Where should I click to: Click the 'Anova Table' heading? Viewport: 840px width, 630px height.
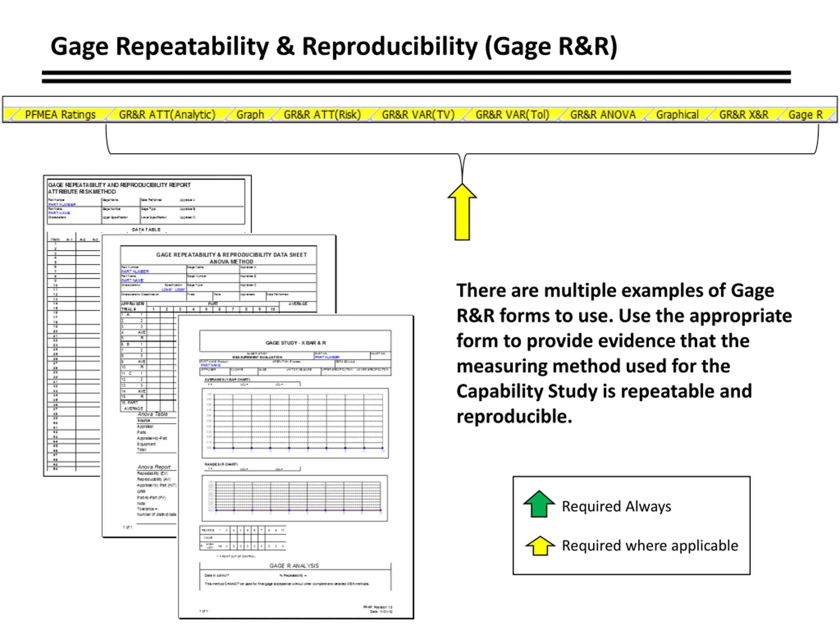pos(153,414)
